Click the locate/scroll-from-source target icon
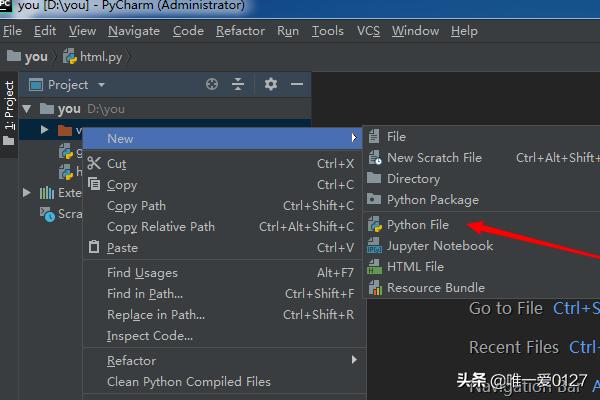 coord(212,85)
